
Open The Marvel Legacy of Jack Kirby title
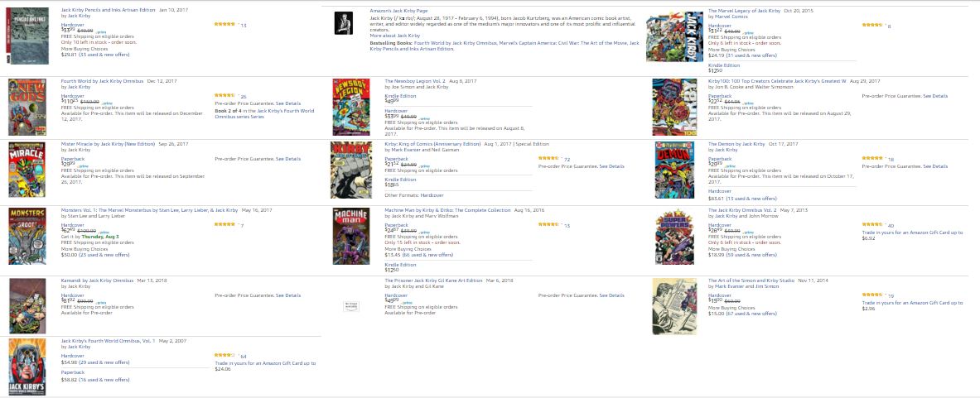coord(745,10)
